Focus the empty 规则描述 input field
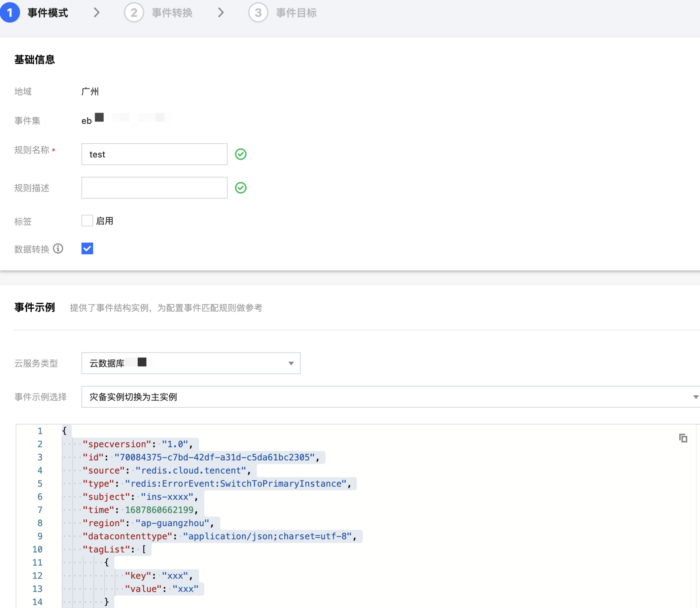700x608 pixels. tap(154, 188)
